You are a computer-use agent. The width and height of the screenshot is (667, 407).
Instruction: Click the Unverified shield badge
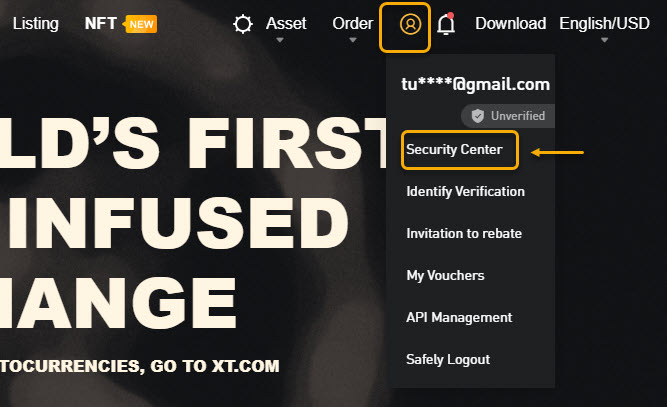pyautogui.click(x=508, y=116)
